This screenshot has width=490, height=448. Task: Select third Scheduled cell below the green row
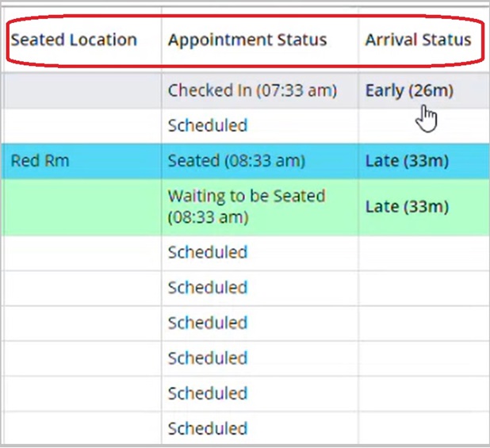[x=208, y=323]
